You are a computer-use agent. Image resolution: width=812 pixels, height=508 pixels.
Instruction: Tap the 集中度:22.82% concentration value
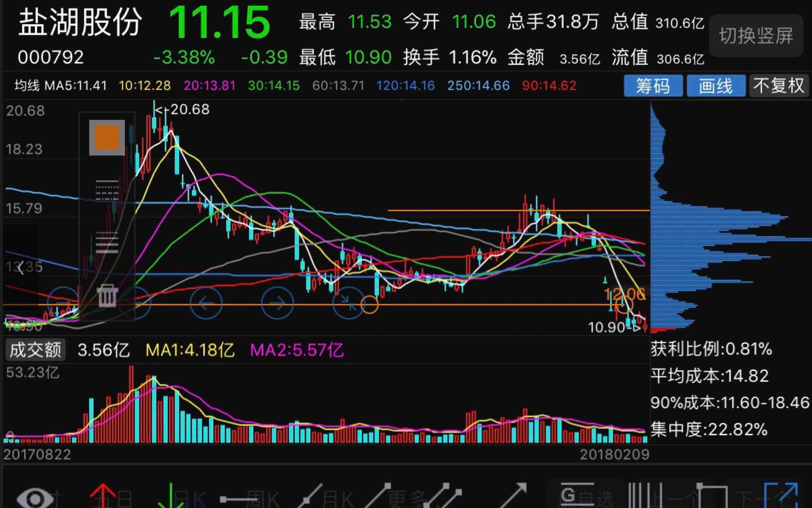(709, 429)
